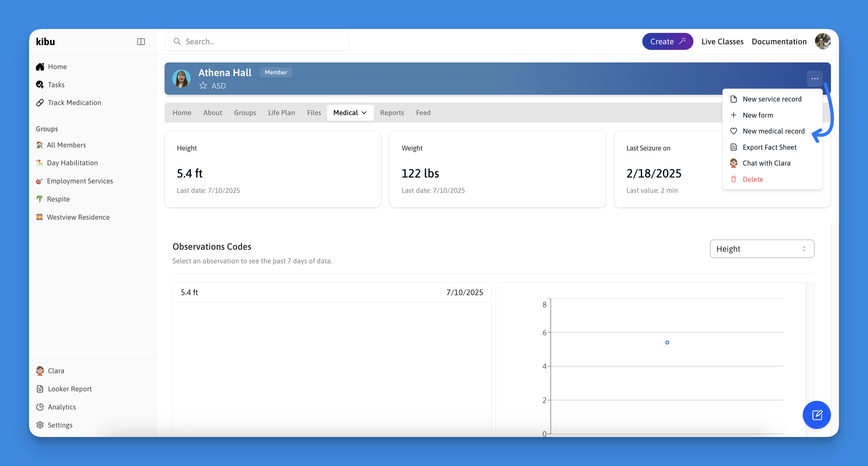Image resolution: width=868 pixels, height=466 pixels.
Task: Open the Documentation link
Action: coord(779,42)
